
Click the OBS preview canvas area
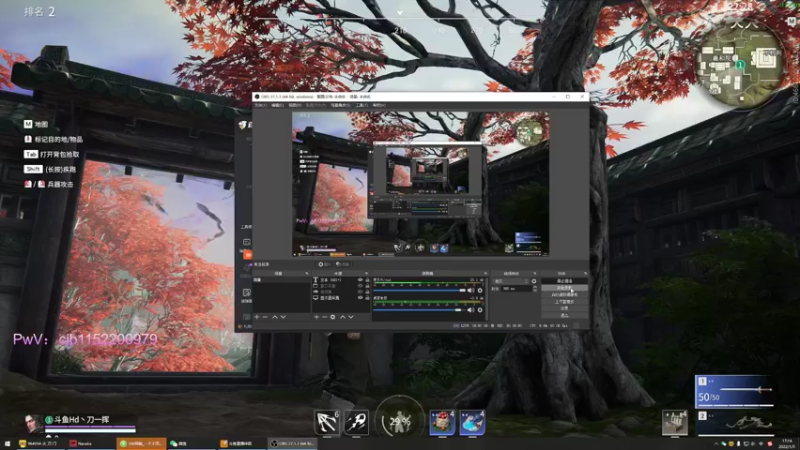420,184
